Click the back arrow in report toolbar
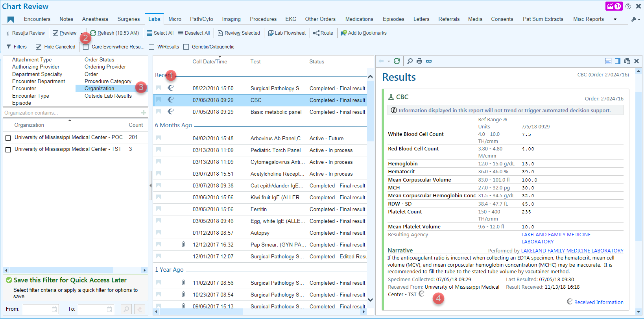Image resolution: width=644 pixels, height=319 pixels. click(x=381, y=61)
